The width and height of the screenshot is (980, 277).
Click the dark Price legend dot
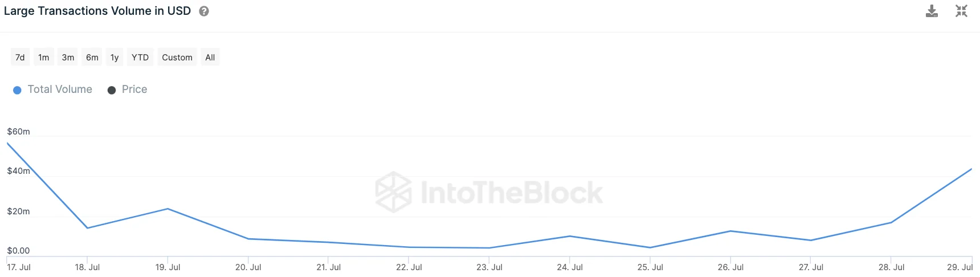point(112,90)
